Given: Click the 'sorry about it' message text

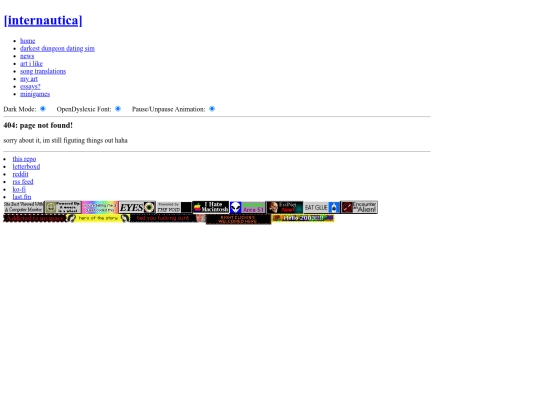Looking at the screenshot, I should click(x=65, y=141).
